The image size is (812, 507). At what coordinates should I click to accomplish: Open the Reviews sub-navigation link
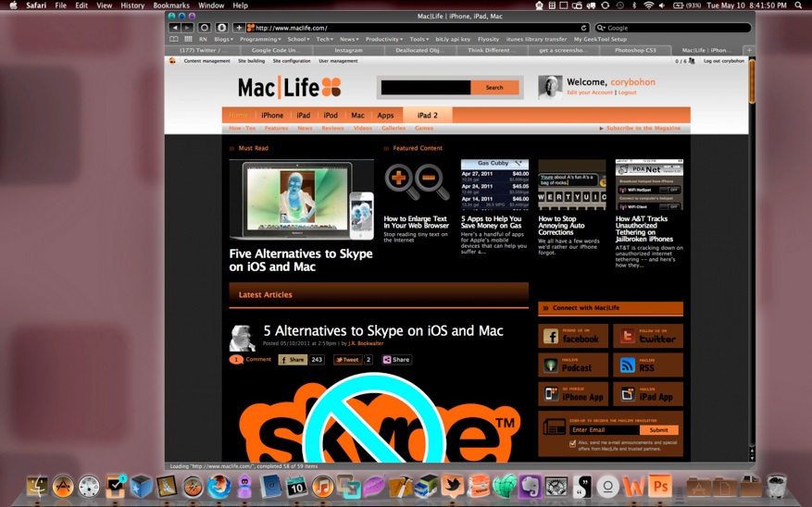333,129
